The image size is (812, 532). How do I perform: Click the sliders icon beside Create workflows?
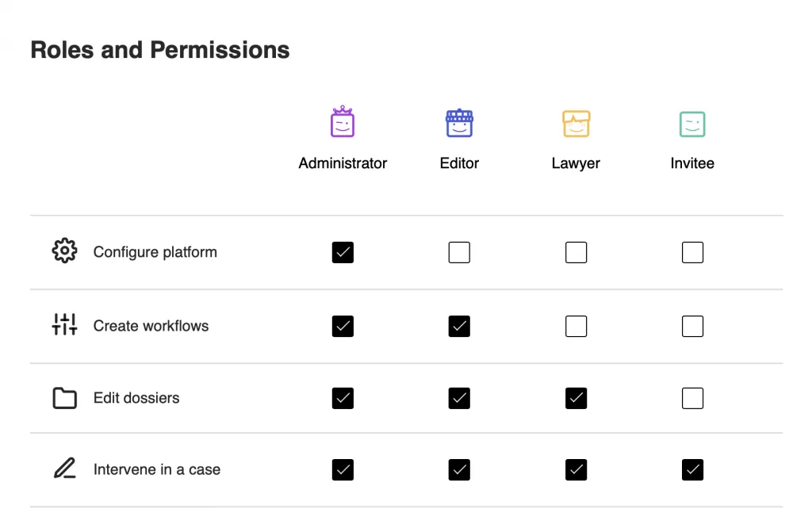point(65,324)
